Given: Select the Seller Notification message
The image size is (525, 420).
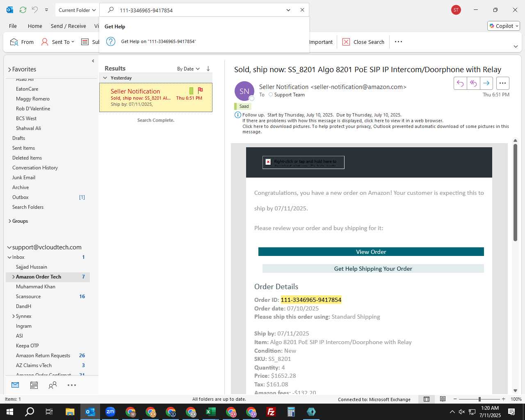Looking at the screenshot, I should [156, 97].
